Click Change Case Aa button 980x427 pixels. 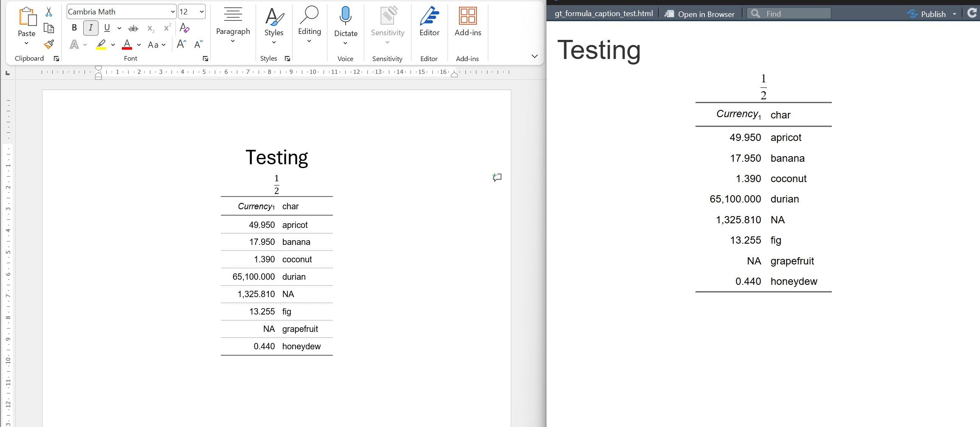153,45
